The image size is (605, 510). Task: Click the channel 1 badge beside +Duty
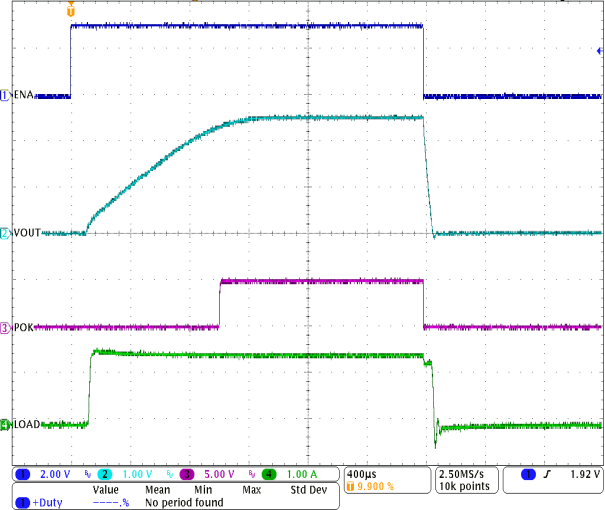22,502
